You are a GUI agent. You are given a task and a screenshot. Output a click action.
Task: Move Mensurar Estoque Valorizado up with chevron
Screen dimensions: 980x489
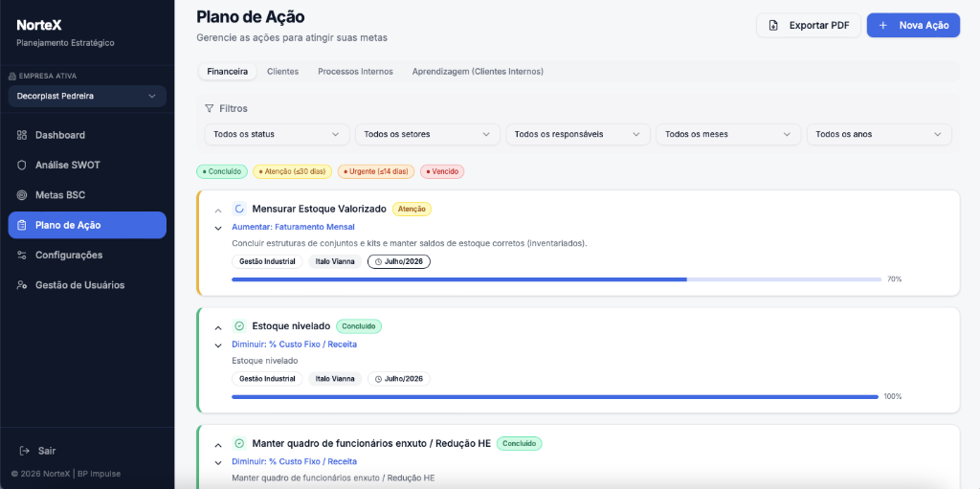point(218,211)
